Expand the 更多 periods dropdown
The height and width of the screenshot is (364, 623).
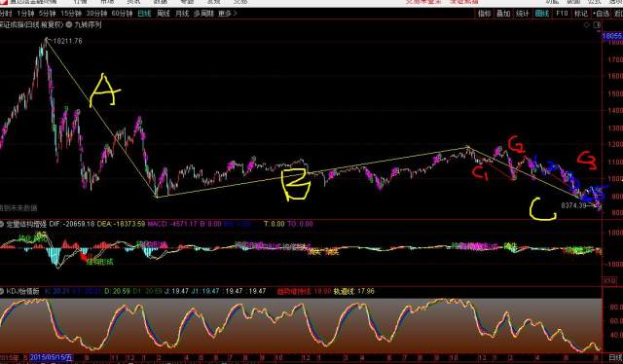(x=227, y=14)
